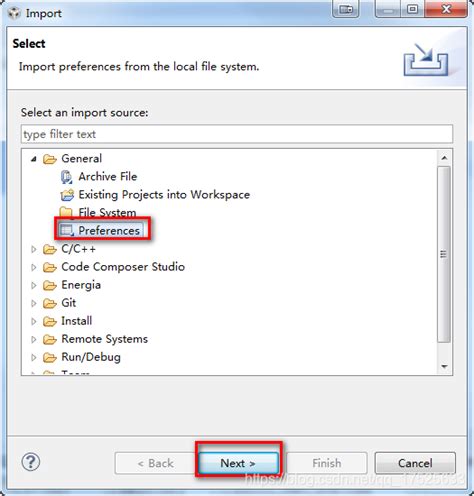The height and width of the screenshot is (496, 474).
Task: Click the Existing Projects into Workspace icon
Action: [67, 195]
